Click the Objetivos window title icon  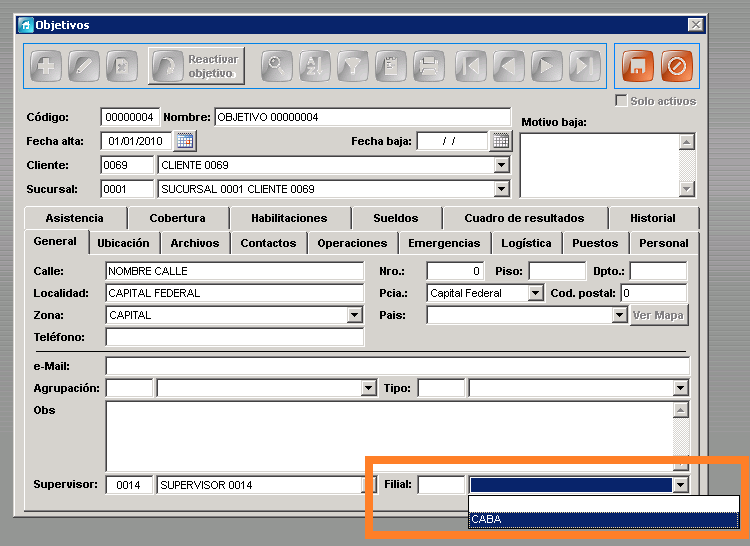(x=26, y=25)
